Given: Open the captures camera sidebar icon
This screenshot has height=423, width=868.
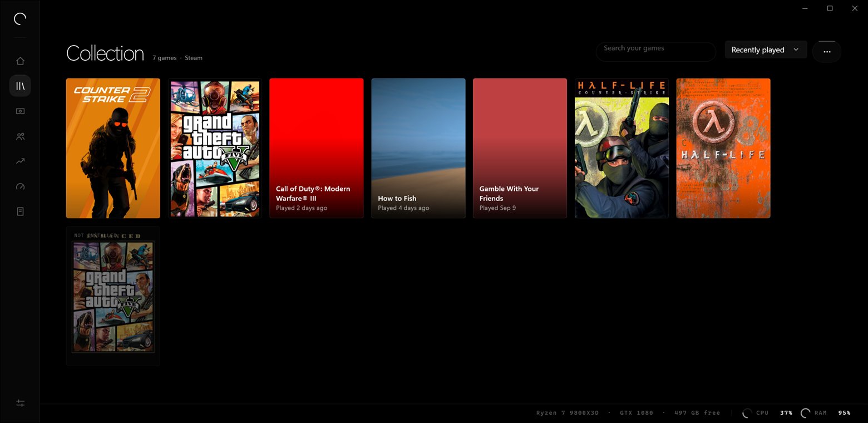Looking at the screenshot, I should point(20,111).
